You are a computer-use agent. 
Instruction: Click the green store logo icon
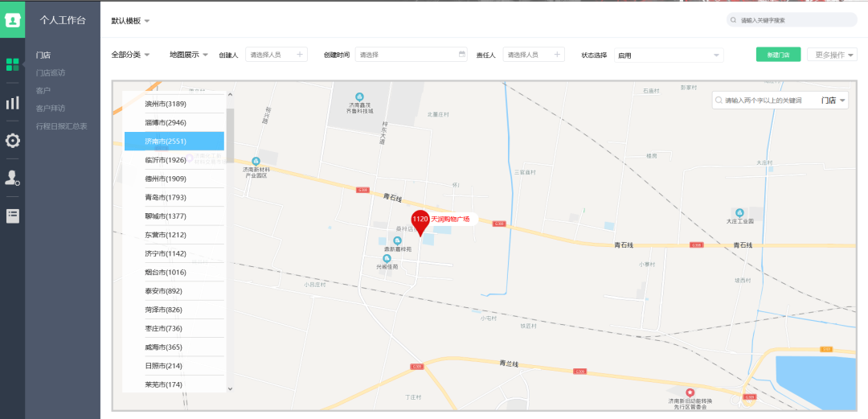12,19
